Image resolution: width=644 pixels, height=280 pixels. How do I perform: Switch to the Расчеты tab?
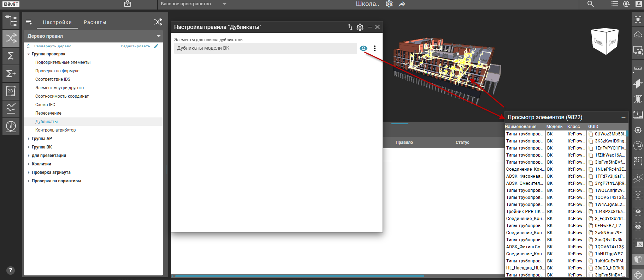(x=95, y=22)
